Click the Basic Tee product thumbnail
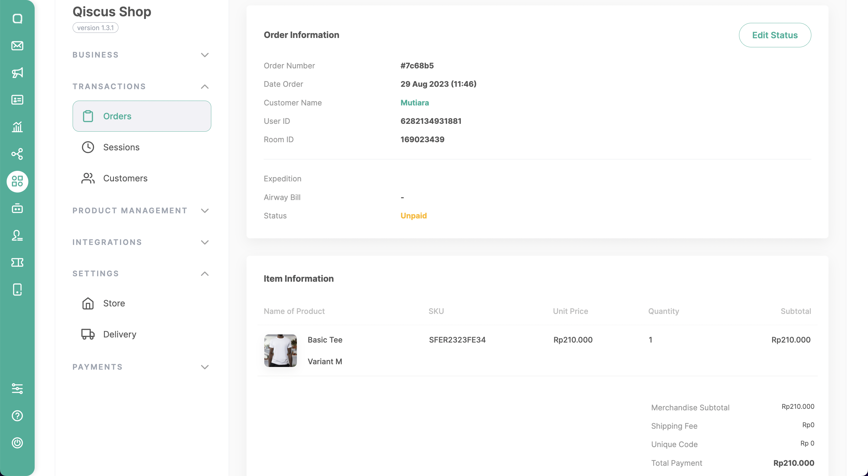The width and height of the screenshot is (868, 476). 280,350
